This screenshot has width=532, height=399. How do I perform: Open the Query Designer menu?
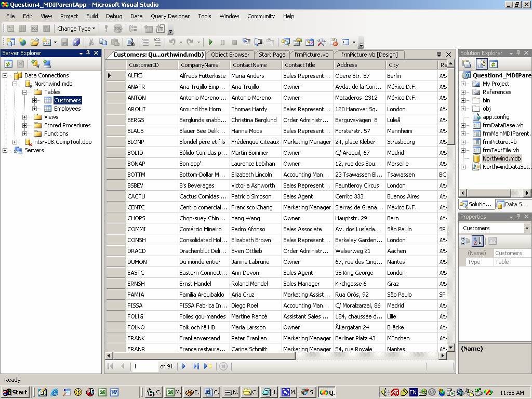coord(170,16)
